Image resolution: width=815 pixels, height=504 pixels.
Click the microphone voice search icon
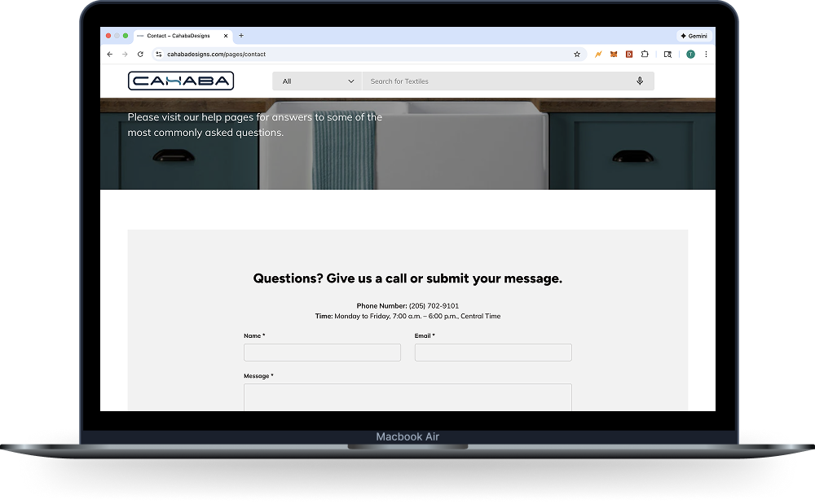click(x=640, y=81)
